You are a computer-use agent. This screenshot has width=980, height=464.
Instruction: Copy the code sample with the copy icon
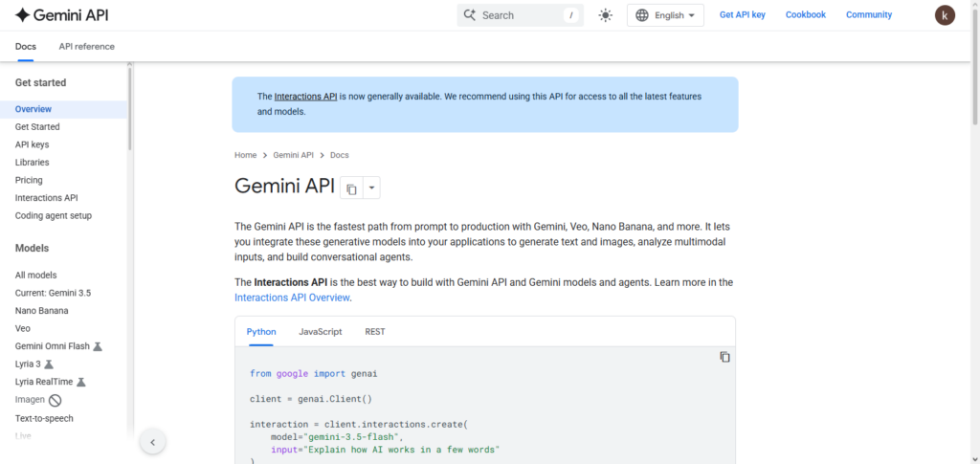pos(724,357)
